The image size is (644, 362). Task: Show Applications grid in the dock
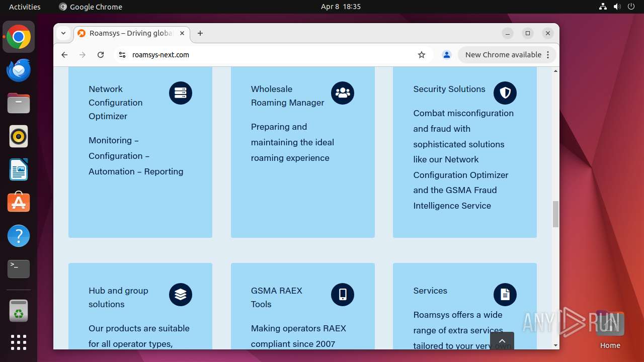(19, 342)
